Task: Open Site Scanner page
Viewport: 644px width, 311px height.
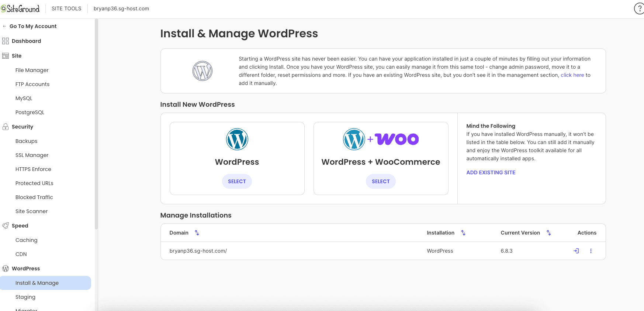Action: pyautogui.click(x=32, y=211)
